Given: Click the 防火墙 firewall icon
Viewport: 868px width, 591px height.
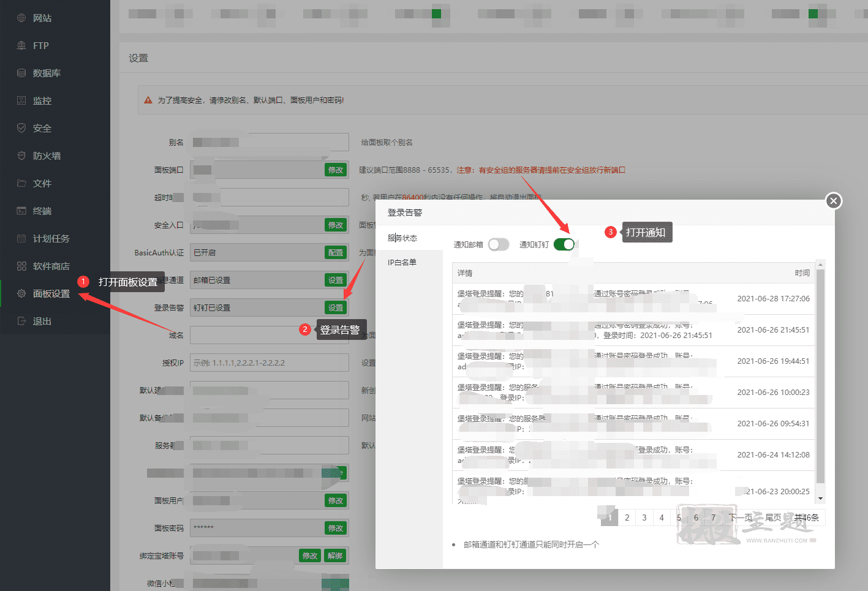Looking at the screenshot, I should [x=21, y=156].
